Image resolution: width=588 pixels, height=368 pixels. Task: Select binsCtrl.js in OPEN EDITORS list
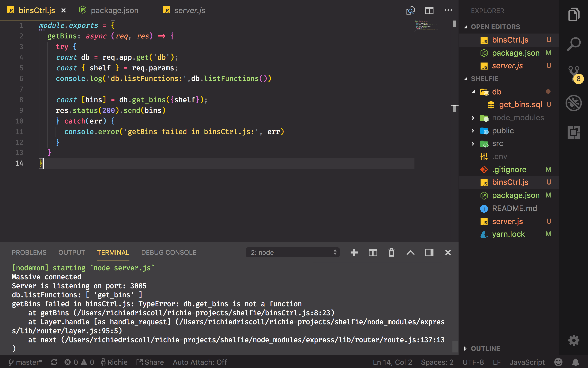[x=509, y=40]
